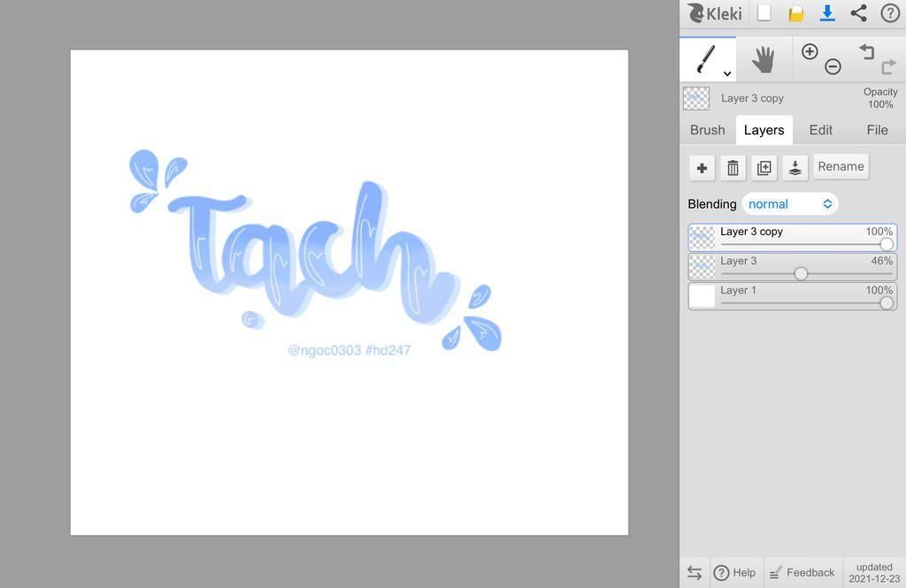Open the question mark help icon
This screenshot has width=906, height=588.
889,13
